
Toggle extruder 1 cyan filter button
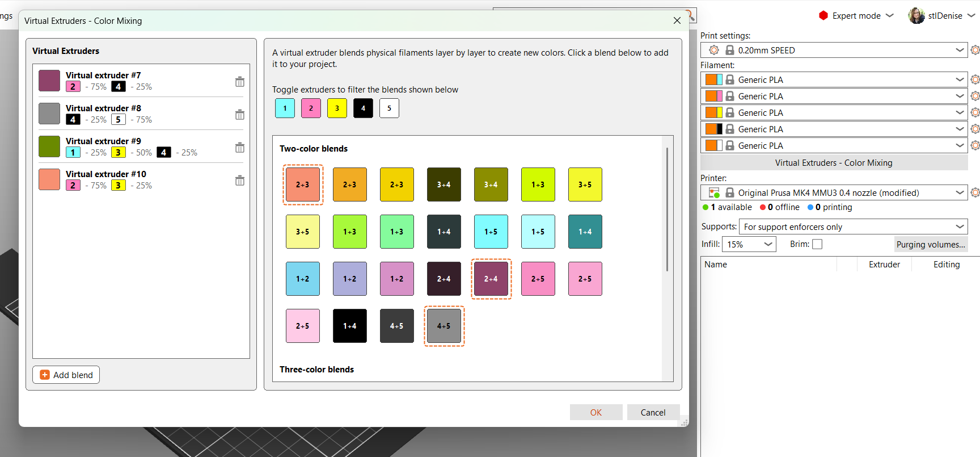click(x=285, y=108)
